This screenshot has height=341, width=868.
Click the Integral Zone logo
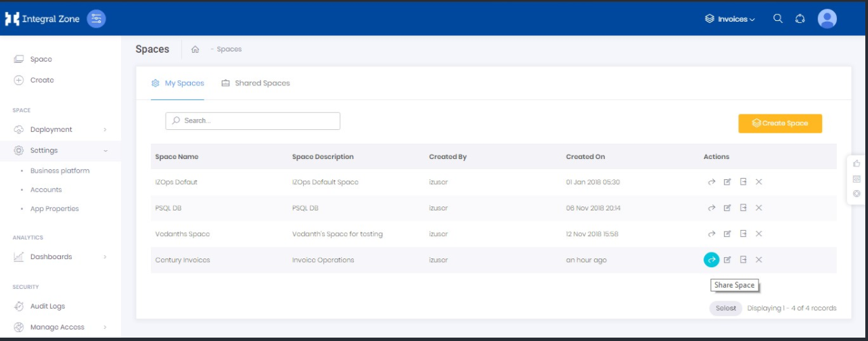click(43, 19)
